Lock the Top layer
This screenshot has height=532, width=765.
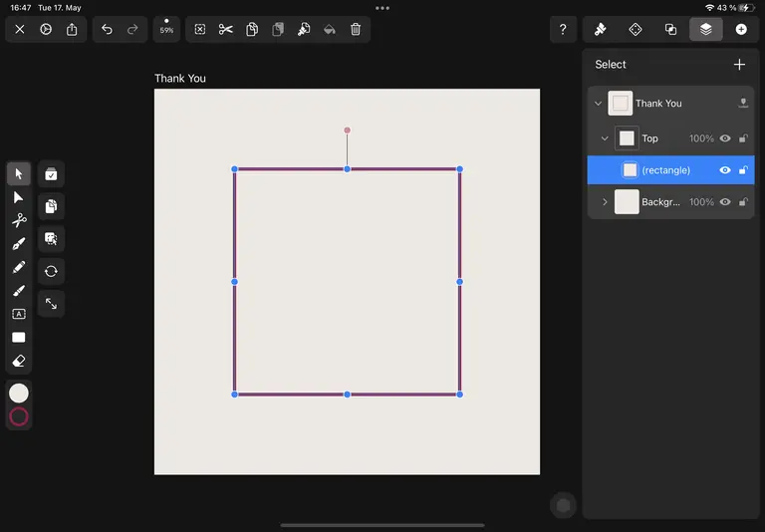[743, 138]
